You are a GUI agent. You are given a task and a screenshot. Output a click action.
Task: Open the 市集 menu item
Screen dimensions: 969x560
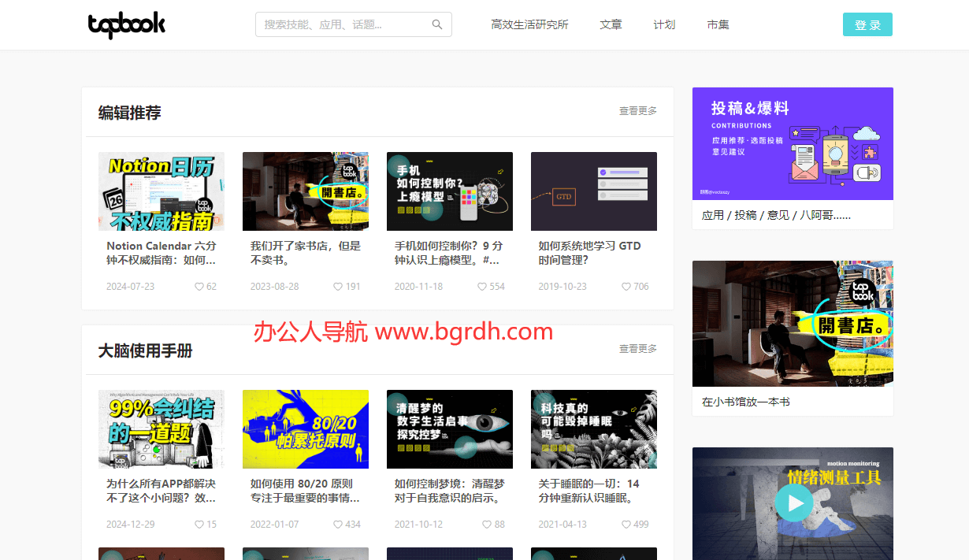(718, 24)
